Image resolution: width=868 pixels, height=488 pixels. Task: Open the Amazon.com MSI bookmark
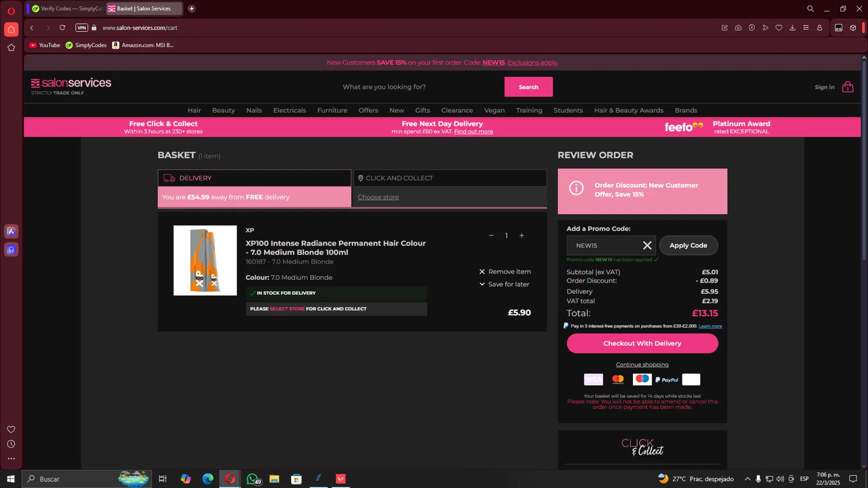click(x=143, y=45)
